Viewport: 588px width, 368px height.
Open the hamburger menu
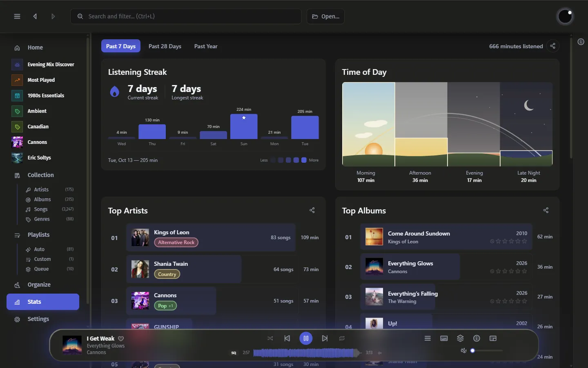click(x=17, y=16)
